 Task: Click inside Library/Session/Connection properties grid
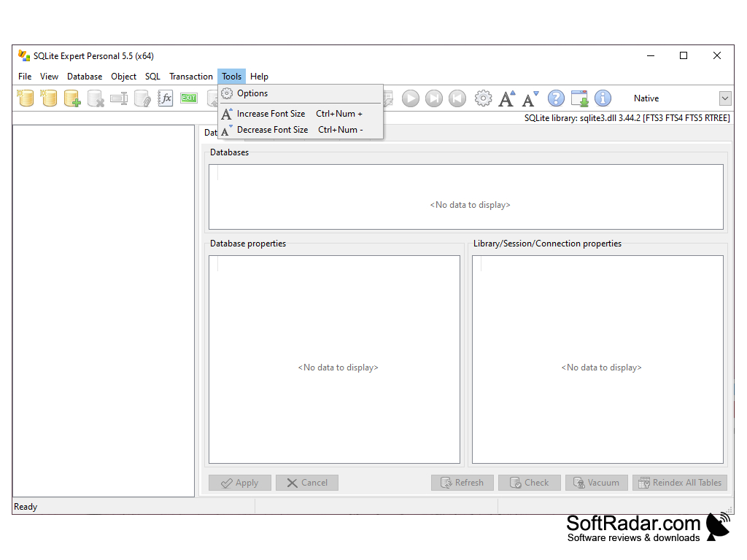598,359
